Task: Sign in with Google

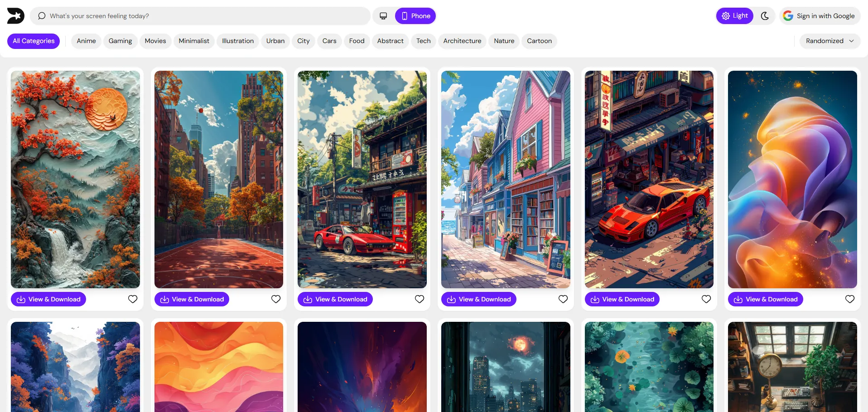Action: tap(820, 16)
